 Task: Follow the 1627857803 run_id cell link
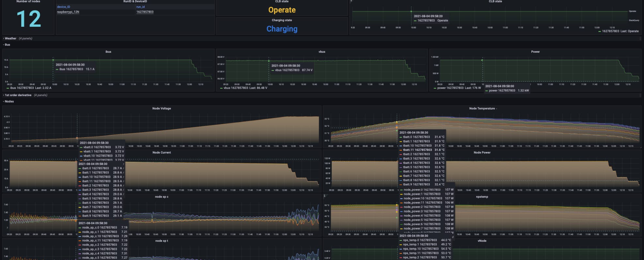145,12
